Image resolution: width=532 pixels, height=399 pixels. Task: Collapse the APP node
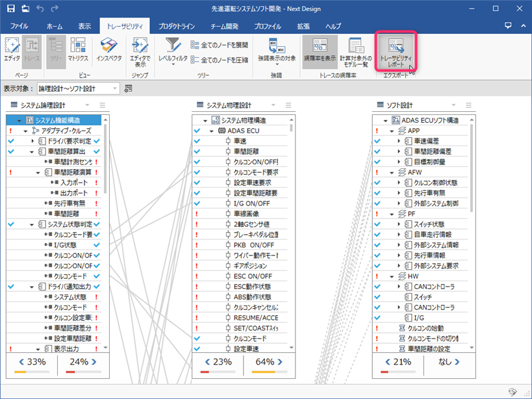[x=392, y=131]
